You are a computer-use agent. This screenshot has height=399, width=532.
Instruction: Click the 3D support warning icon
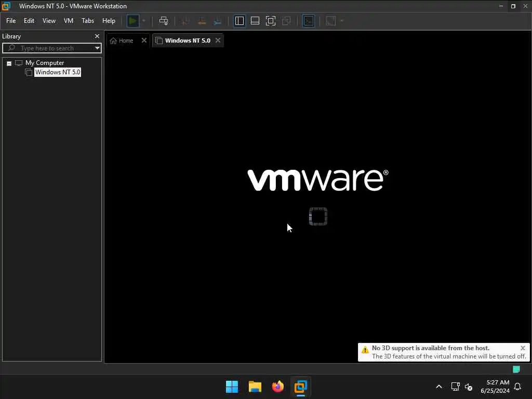pos(365,350)
